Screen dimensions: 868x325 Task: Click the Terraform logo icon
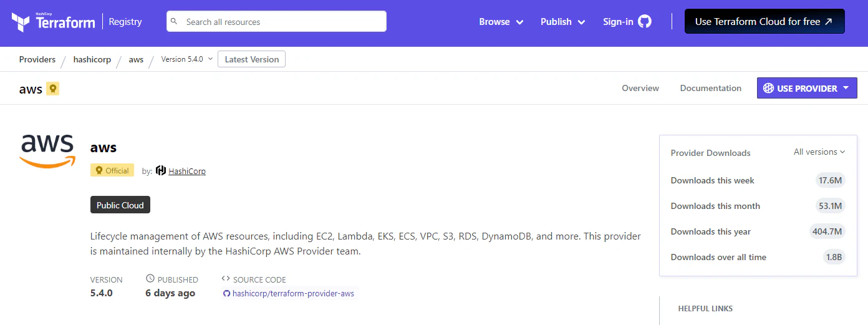(21, 22)
